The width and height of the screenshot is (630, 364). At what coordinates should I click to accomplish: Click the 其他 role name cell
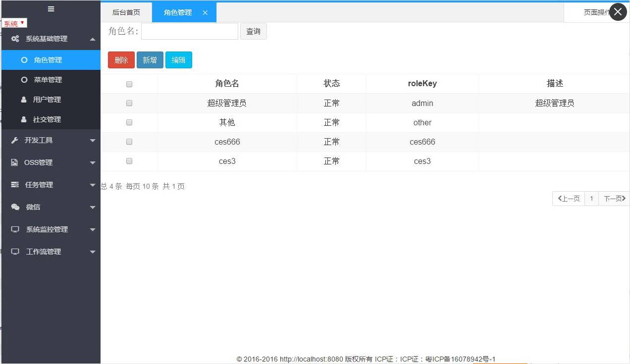coord(227,122)
